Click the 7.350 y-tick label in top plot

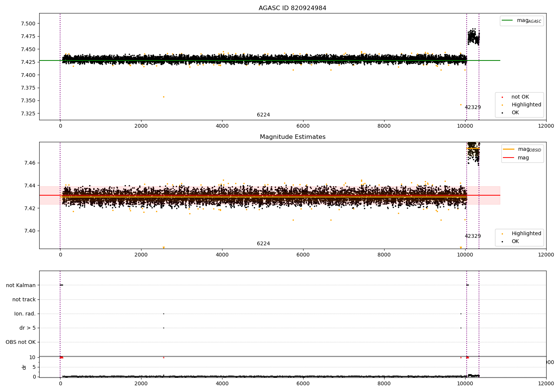click(x=28, y=101)
